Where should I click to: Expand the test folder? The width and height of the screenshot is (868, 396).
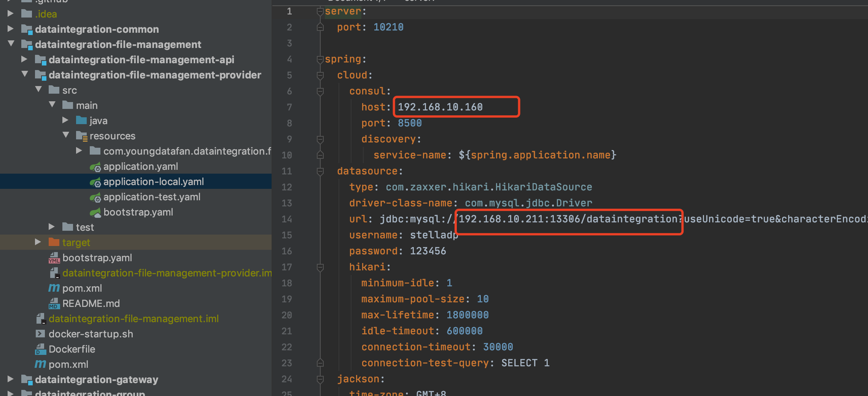[x=52, y=227]
